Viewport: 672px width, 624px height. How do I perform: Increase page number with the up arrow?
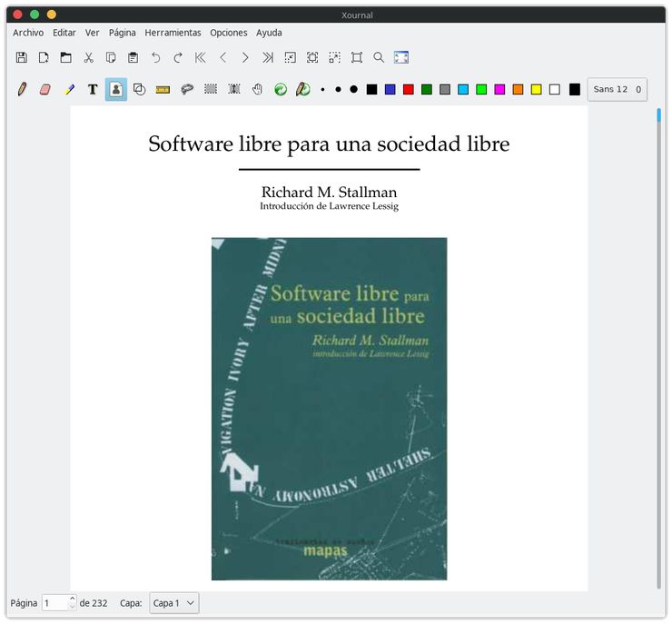[72, 599]
